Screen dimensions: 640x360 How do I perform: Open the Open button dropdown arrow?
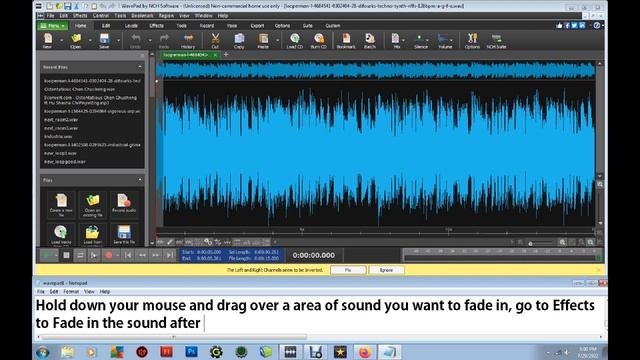[x=90, y=40]
